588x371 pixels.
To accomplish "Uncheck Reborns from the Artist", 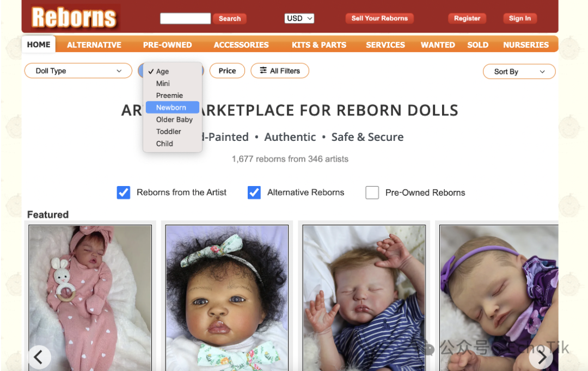I will pos(124,193).
